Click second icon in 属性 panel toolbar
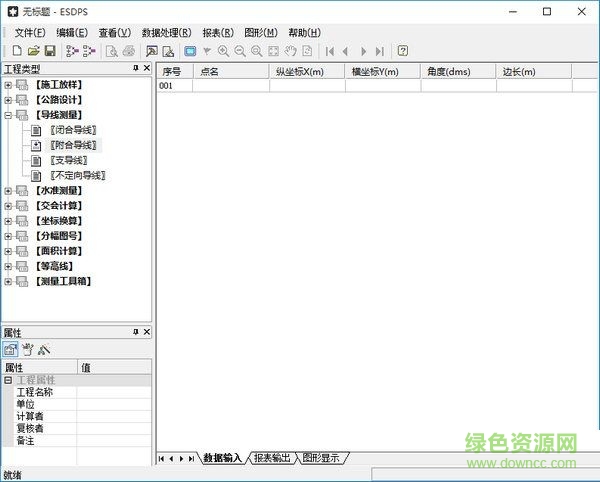This screenshot has height=482, width=600. [28, 349]
